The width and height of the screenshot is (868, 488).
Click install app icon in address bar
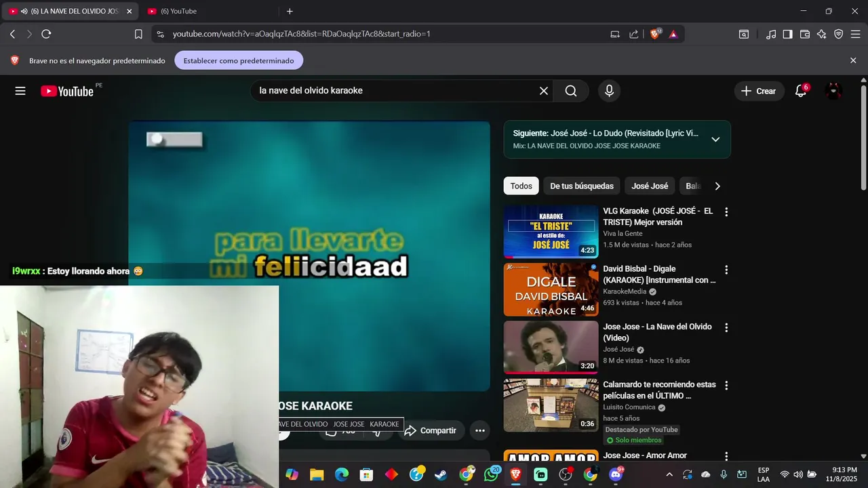point(615,34)
